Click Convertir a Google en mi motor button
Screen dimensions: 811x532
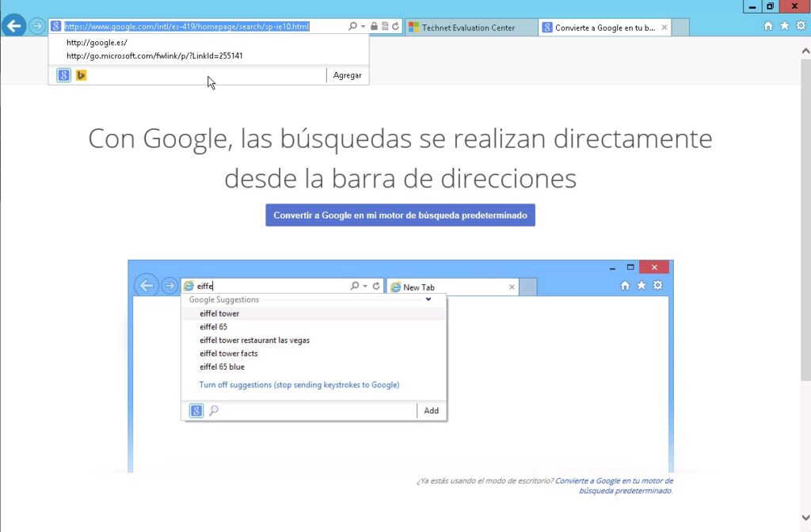(400, 215)
